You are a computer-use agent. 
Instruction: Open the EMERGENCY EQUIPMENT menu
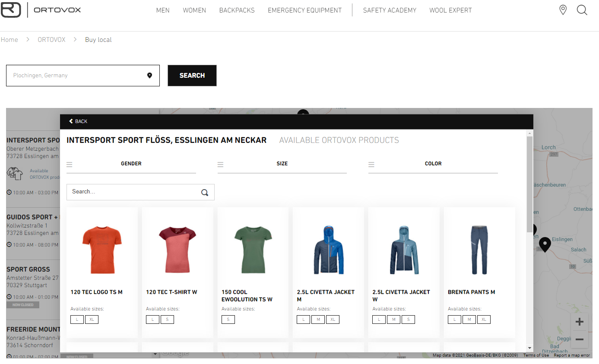click(304, 10)
